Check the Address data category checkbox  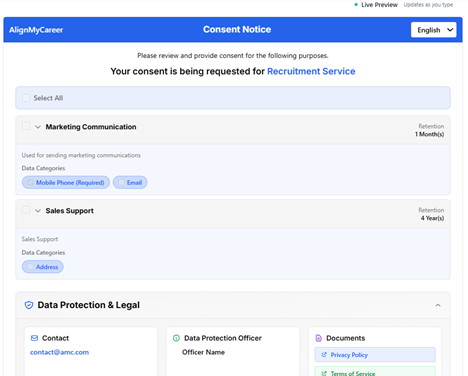tap(31, 267)
